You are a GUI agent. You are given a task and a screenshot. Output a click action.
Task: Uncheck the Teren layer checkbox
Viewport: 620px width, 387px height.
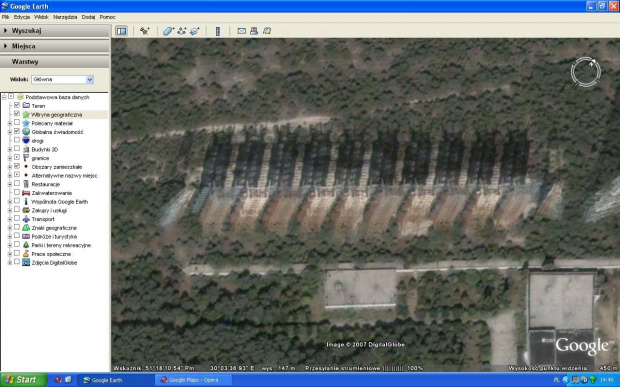click(17, 105)
